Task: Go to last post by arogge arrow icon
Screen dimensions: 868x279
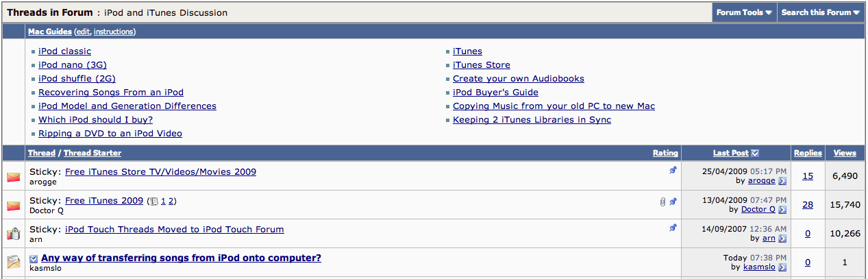Action: (x=782, y=181)
